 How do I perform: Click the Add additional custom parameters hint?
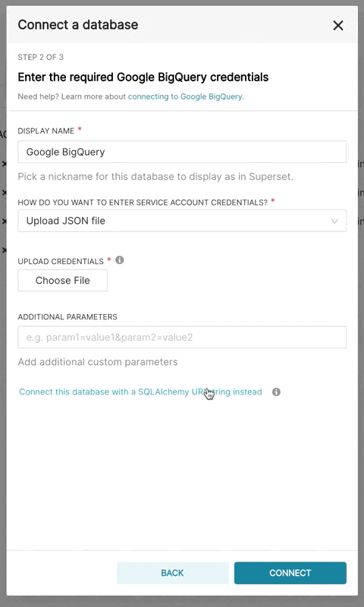coord(98,362)
